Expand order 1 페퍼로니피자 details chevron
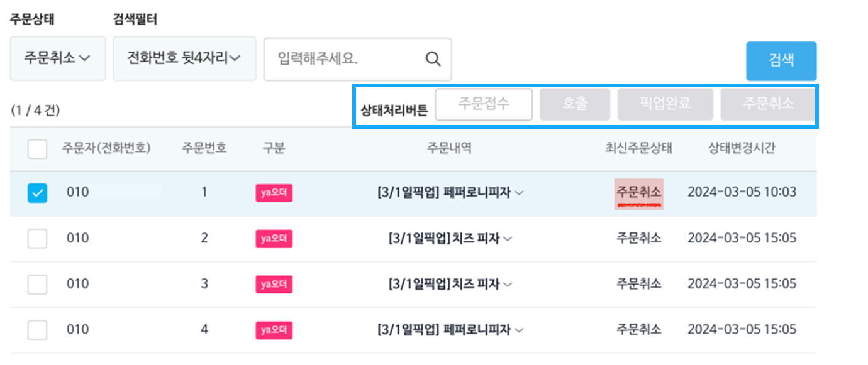 pos(519,193)
